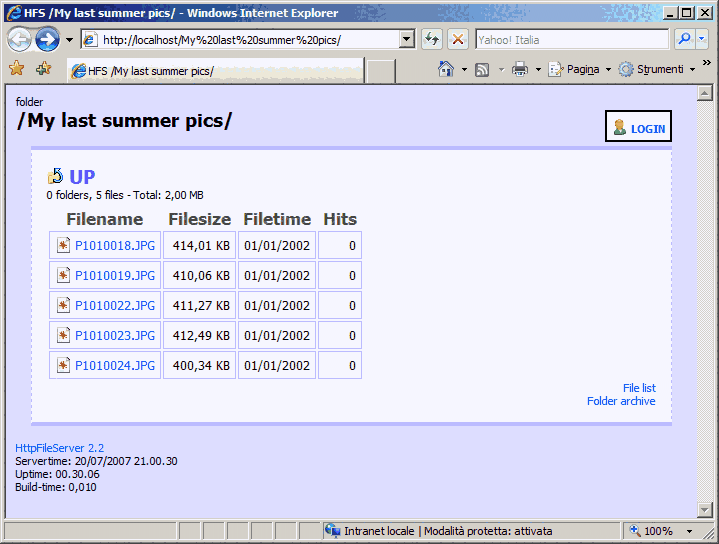
Task: Open a new blank tab
Action: click(x=381, y=71)
